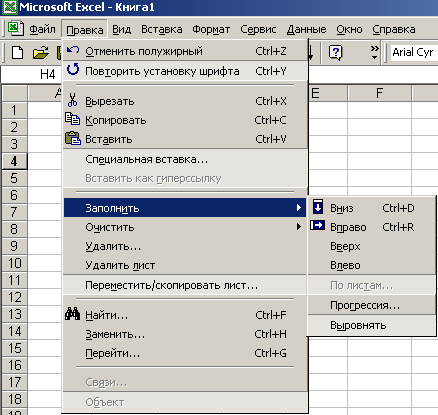This screenshot has width=438, height=415.
Task: Expand the Очистить submenu
Action: tap(185, 227)
